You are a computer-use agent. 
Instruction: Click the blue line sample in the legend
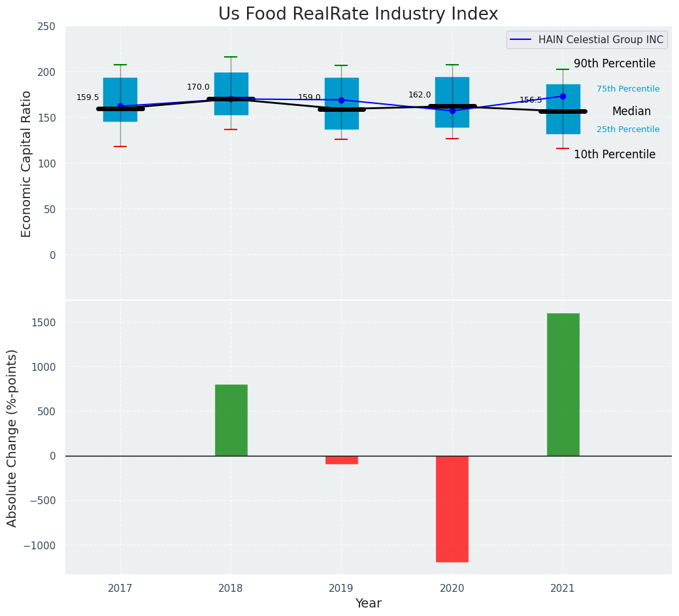coord(523,40)
